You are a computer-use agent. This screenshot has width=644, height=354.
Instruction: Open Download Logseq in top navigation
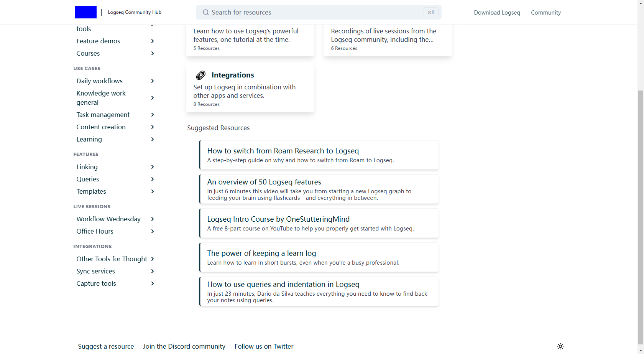point(497,13)
